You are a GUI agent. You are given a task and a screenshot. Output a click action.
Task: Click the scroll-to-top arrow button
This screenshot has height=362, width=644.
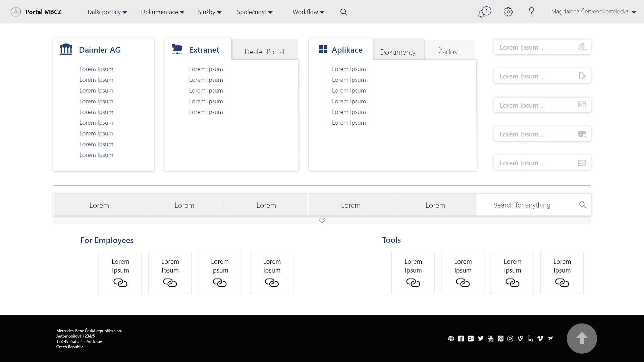tap(582, 338)
